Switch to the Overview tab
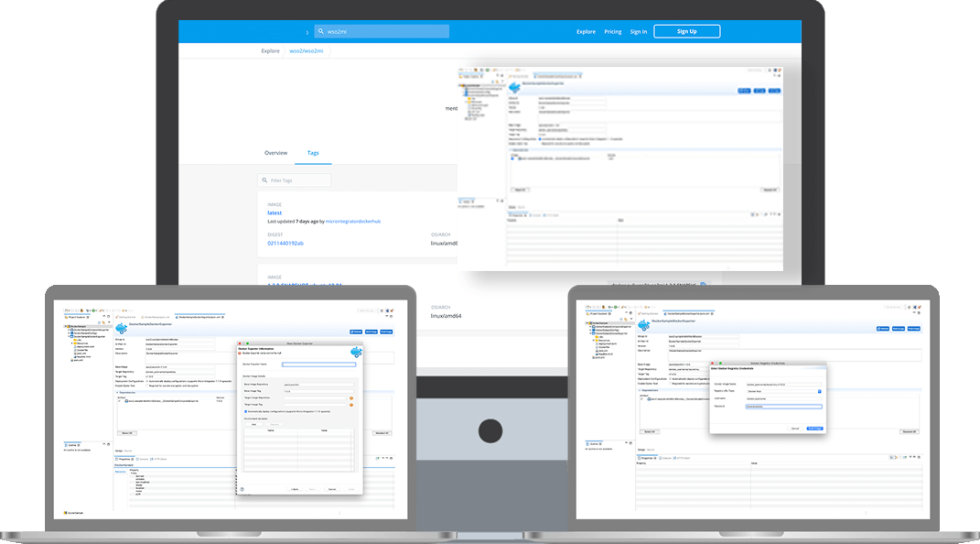Viewport: 980px width, 544px height. (x=275, y=153)
